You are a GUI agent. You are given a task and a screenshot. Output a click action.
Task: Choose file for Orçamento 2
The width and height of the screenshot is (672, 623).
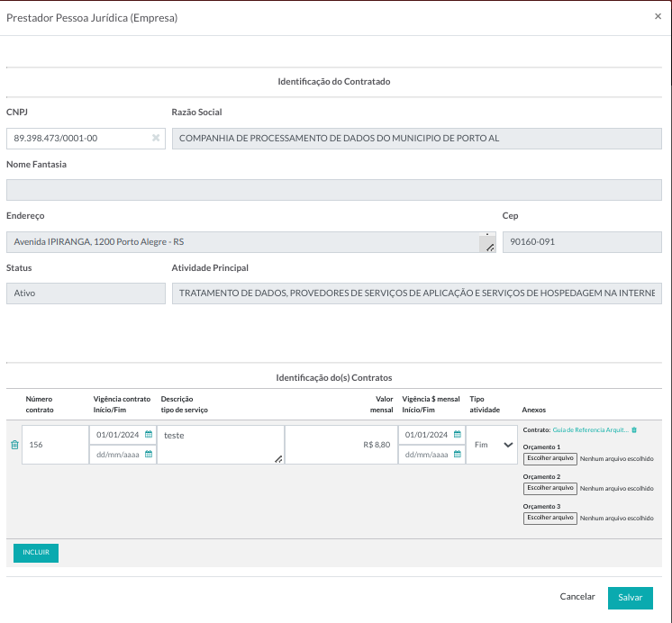(550, 488)
